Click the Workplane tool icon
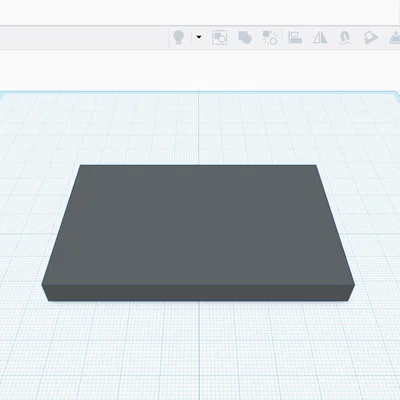This screenshot has width=400, height=400. [x=371, y=37]
